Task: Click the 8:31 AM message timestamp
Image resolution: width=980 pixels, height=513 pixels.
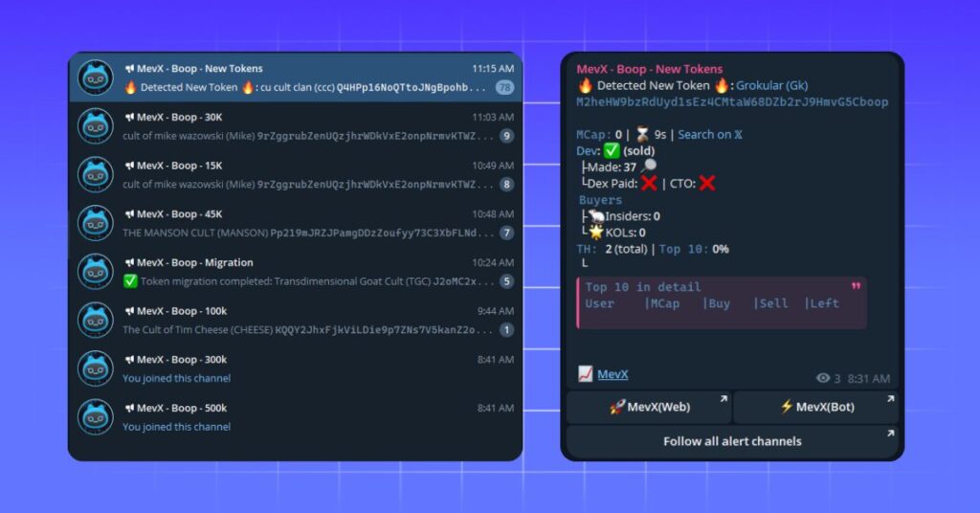Action: point(868,379)
